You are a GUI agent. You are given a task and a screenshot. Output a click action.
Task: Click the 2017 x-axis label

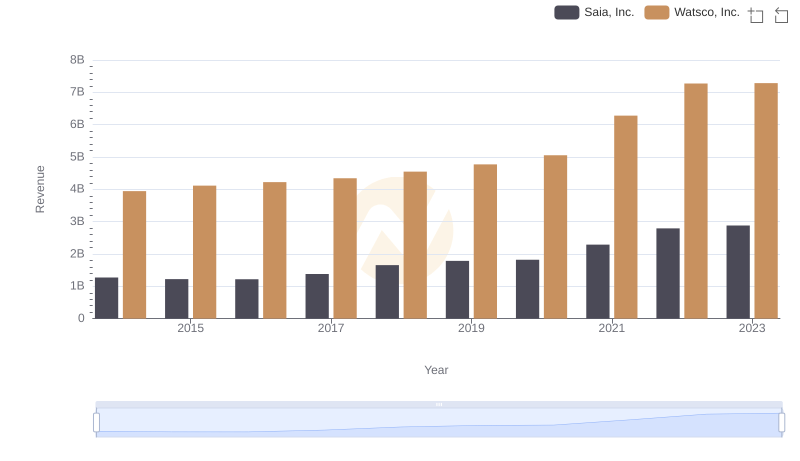click(x=331, y=328)
